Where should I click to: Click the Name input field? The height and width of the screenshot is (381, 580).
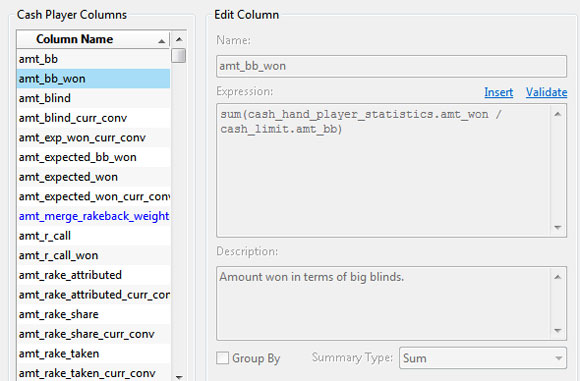point(391,66)
